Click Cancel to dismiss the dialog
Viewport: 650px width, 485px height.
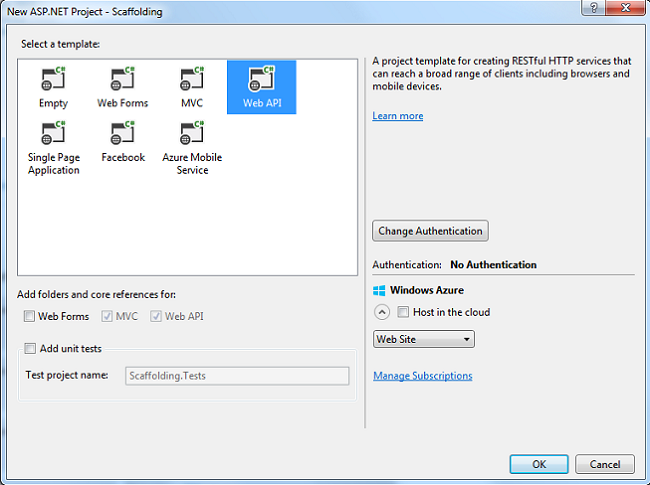pos(605,464)
